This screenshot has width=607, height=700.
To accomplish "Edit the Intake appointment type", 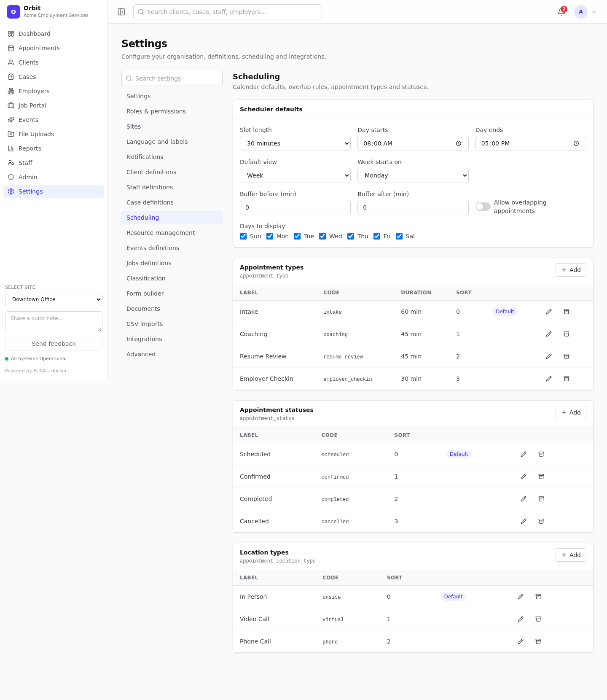I will point(549,312).
